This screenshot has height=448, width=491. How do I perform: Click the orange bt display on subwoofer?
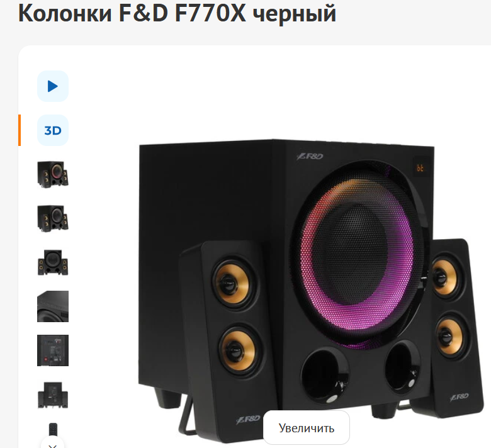[x=420, y=168]
